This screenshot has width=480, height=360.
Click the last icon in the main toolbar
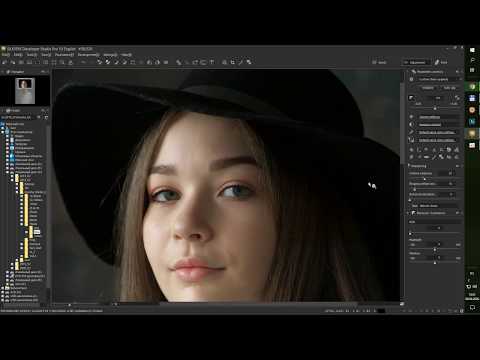pyautogui.click(x=249, y=62)
